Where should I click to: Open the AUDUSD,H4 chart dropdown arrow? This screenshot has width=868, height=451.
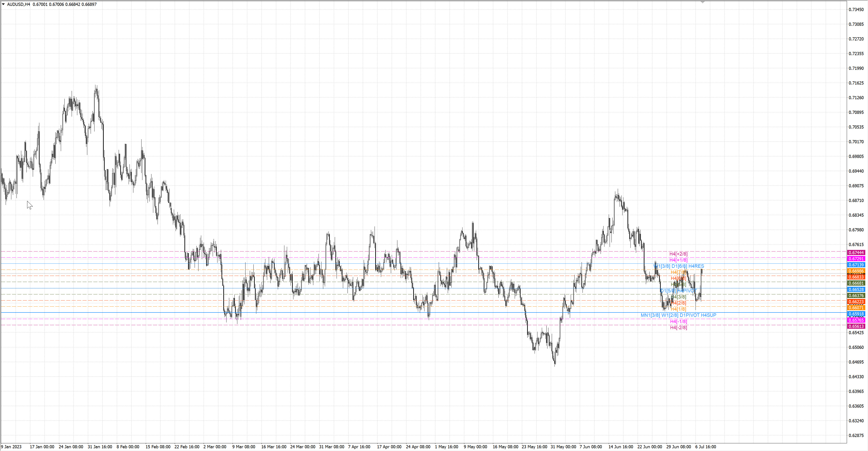click(x=3, y=4)
